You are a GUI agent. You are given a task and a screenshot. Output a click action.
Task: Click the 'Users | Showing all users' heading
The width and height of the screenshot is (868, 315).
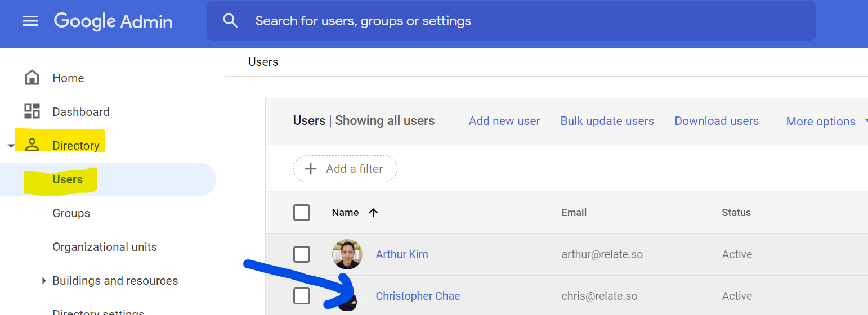pos(364,121)
